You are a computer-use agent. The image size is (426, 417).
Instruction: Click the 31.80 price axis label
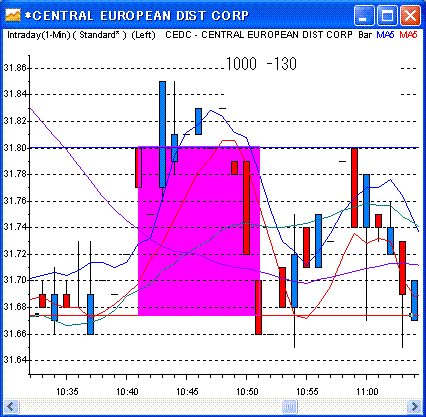15,148
